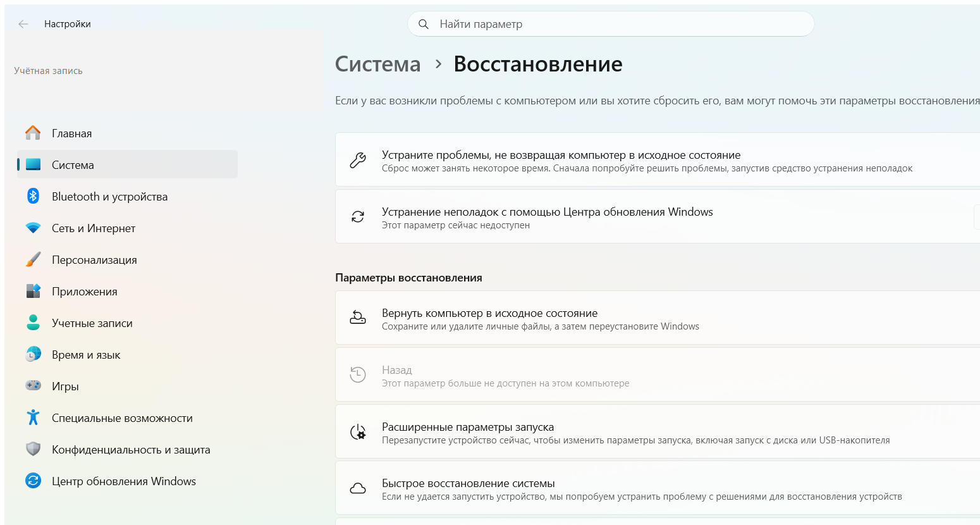Click Устранение неполадок с помощью Центра обновления
The width and height of the screenshot is (980, 525).
click(658, 216)
